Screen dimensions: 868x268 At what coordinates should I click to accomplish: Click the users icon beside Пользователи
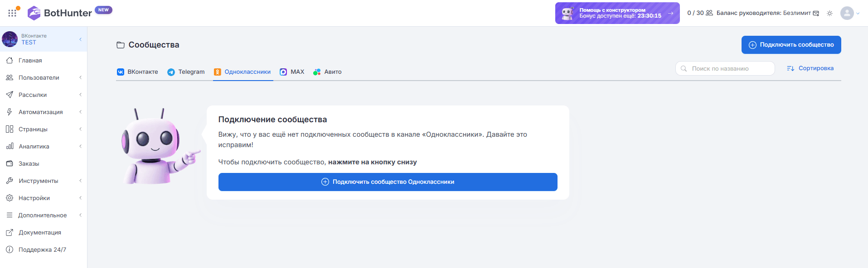pos(10,77)
